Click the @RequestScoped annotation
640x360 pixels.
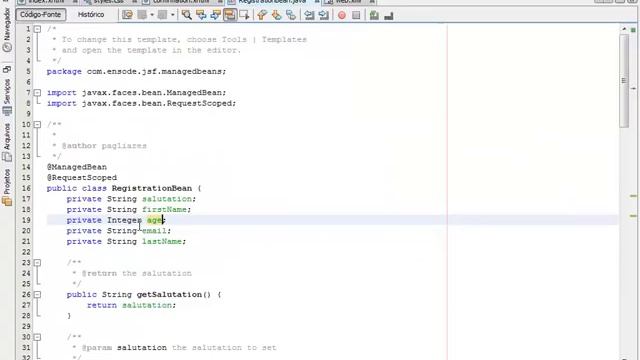82,178
